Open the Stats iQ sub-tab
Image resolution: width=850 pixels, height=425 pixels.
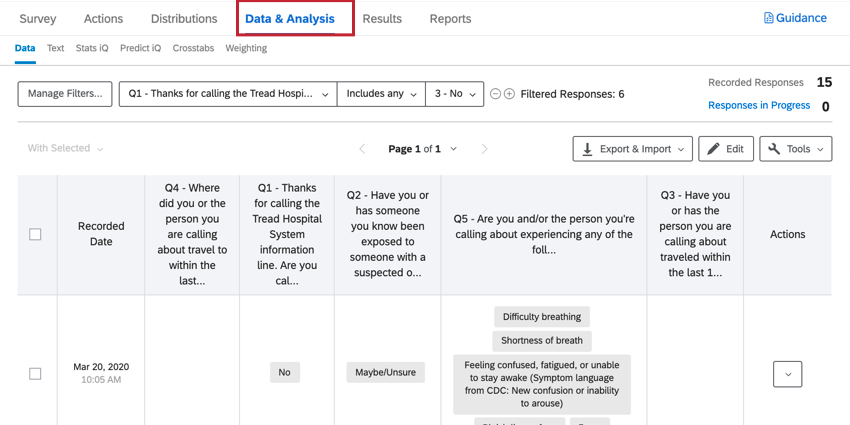92,48
